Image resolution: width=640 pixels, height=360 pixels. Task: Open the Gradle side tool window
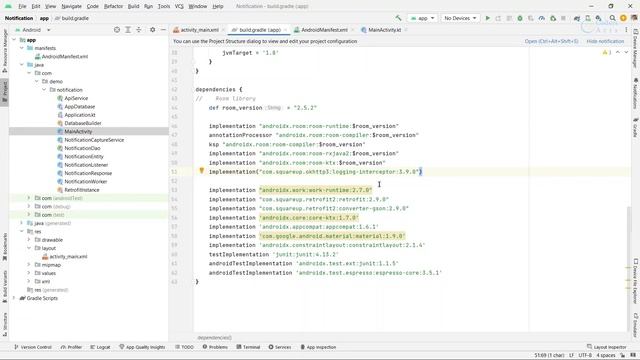[636, 127]
